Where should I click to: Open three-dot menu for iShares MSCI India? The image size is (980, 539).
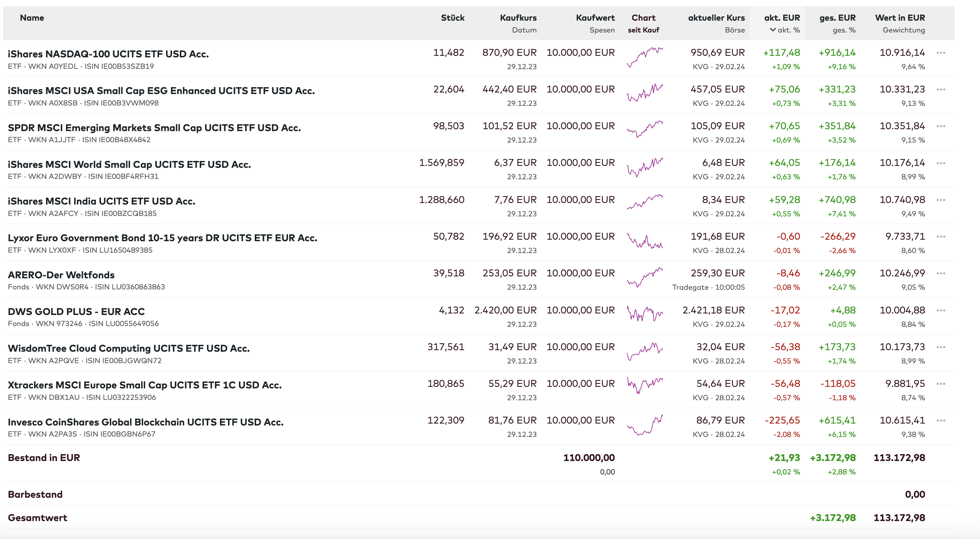(941, 200)
